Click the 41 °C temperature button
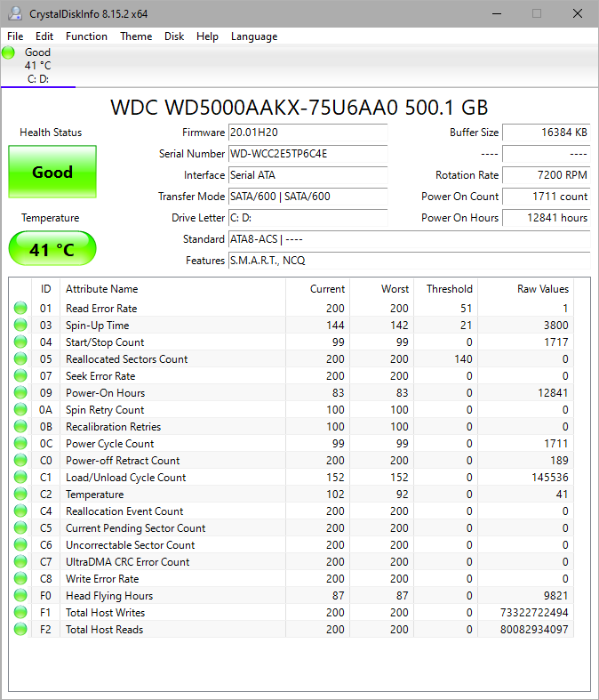Viewport: 599px width, 700px height. (x=52, y=248)
